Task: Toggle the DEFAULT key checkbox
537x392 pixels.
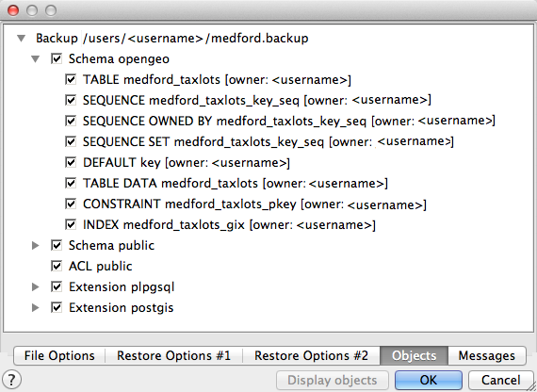Action: 71,162
